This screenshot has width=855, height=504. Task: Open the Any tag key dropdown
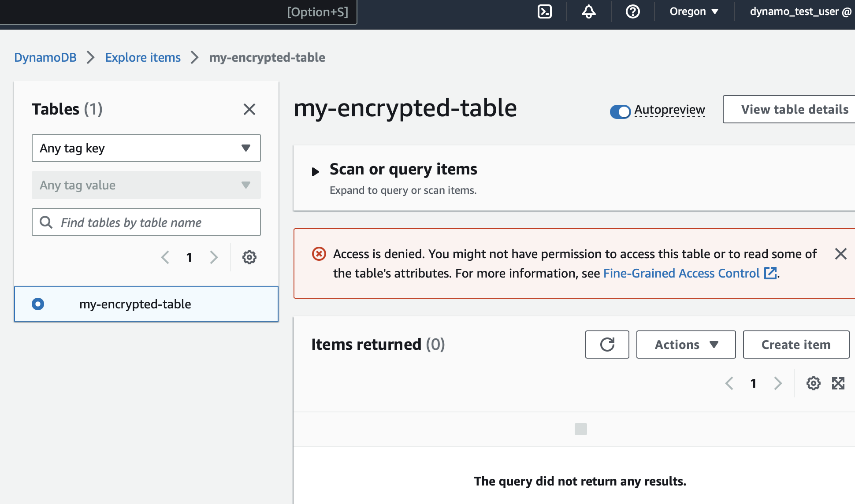[146, 148]
